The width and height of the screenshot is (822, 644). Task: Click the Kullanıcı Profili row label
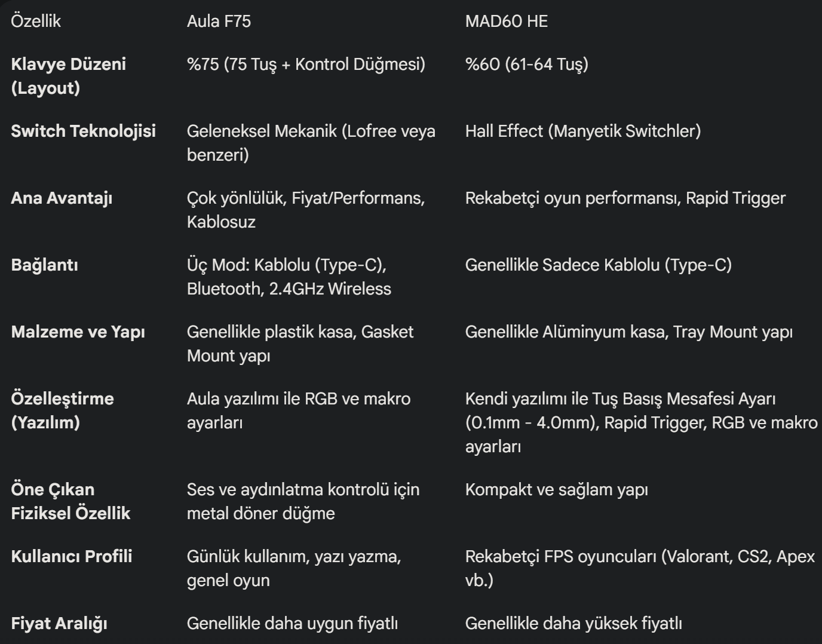point(71,557)
